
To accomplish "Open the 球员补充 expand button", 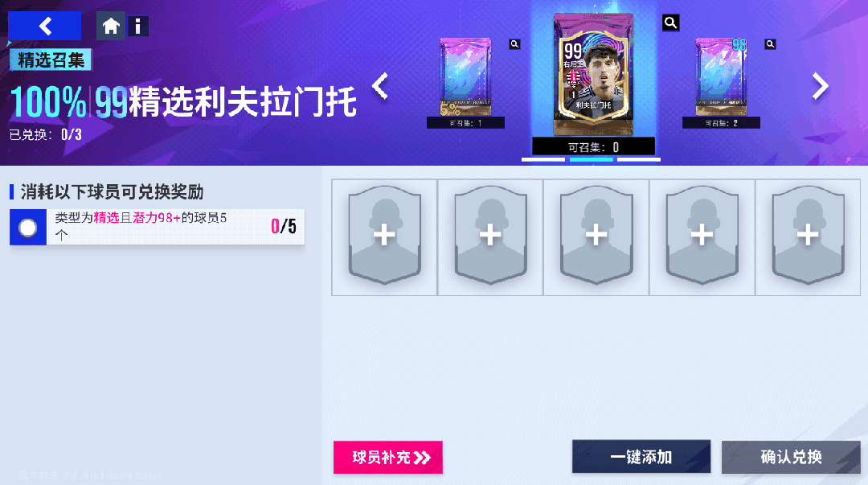I will 388,458.
